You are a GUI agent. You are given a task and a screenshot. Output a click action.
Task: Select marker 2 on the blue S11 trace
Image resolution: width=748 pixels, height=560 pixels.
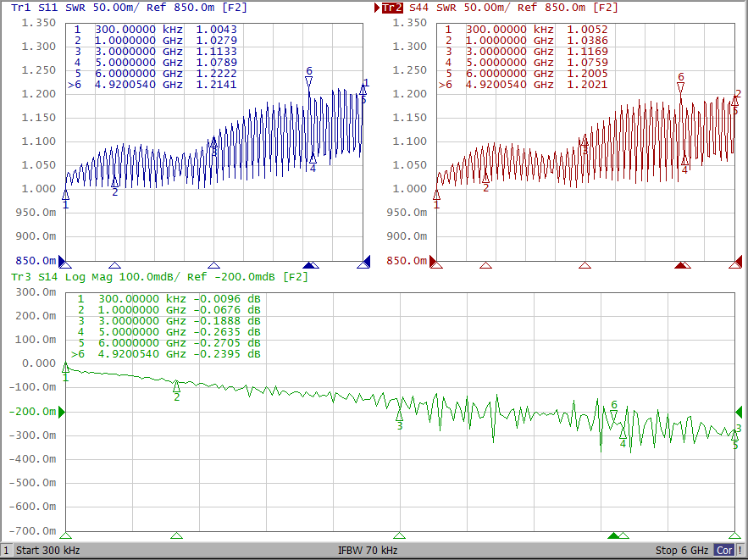click(115, 182)
